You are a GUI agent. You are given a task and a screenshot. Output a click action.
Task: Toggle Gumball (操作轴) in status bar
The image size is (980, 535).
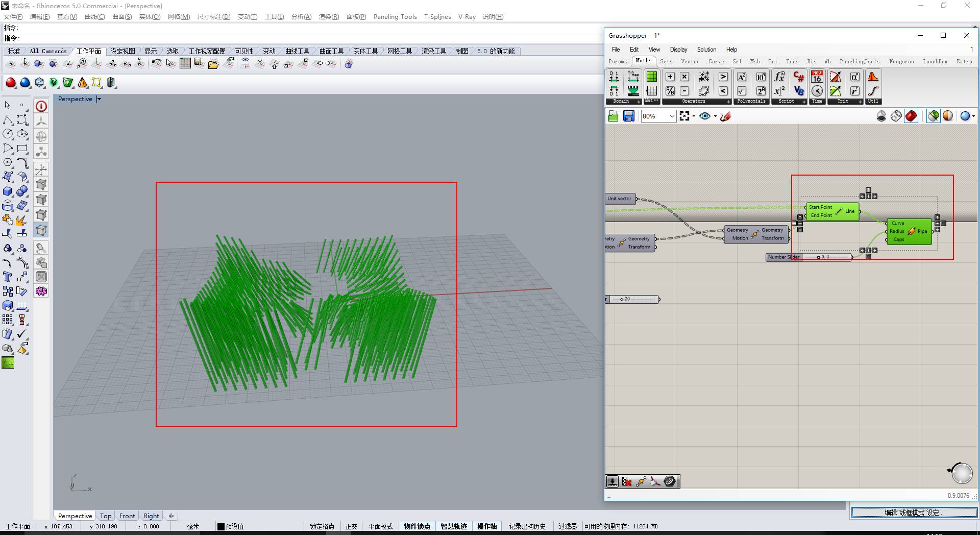tap(487, 526)
